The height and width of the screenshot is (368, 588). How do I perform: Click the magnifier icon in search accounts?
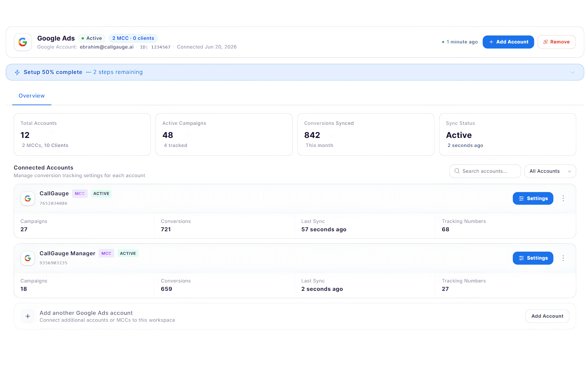point(457,171)
